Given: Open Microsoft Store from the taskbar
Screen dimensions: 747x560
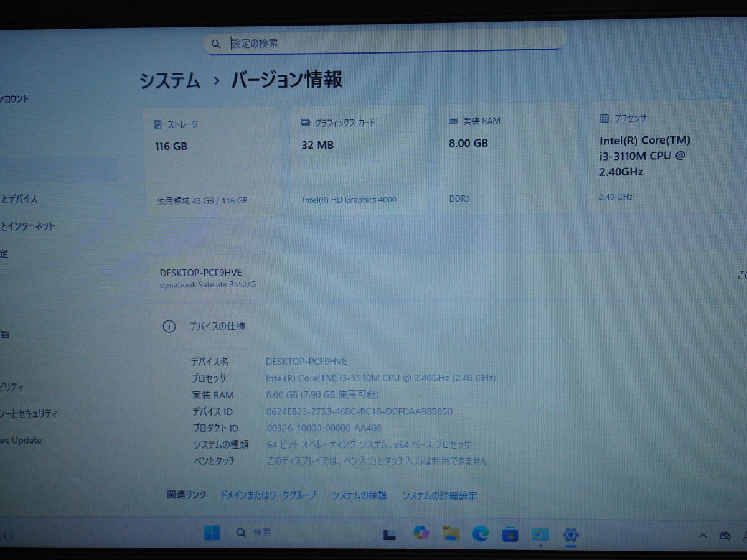Looking at the screenshot, I should [x=510, y=534].
